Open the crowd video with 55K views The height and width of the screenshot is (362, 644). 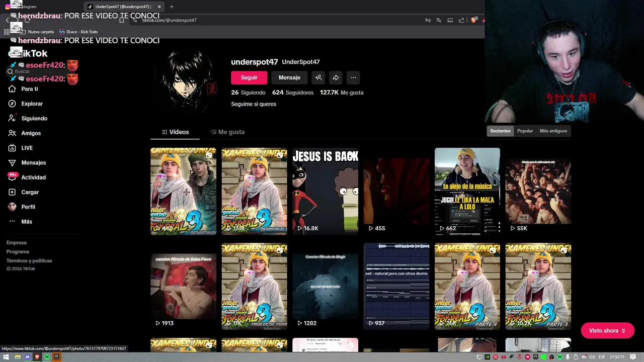(x=538, y=191)
